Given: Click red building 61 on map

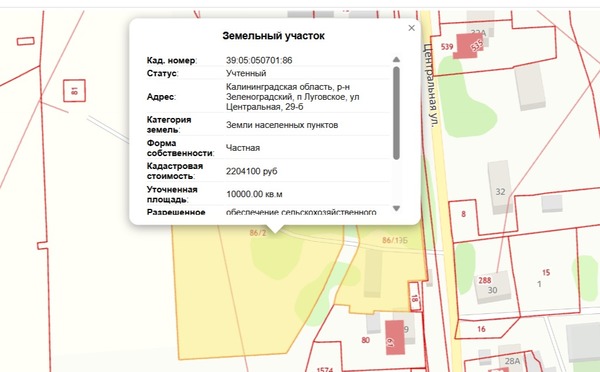Looking at the screenshot, I should click(395, 338).
